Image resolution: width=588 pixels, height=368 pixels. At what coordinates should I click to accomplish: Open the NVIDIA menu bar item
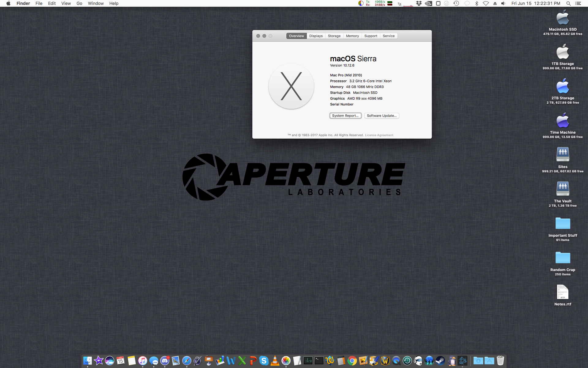(428, 3)
